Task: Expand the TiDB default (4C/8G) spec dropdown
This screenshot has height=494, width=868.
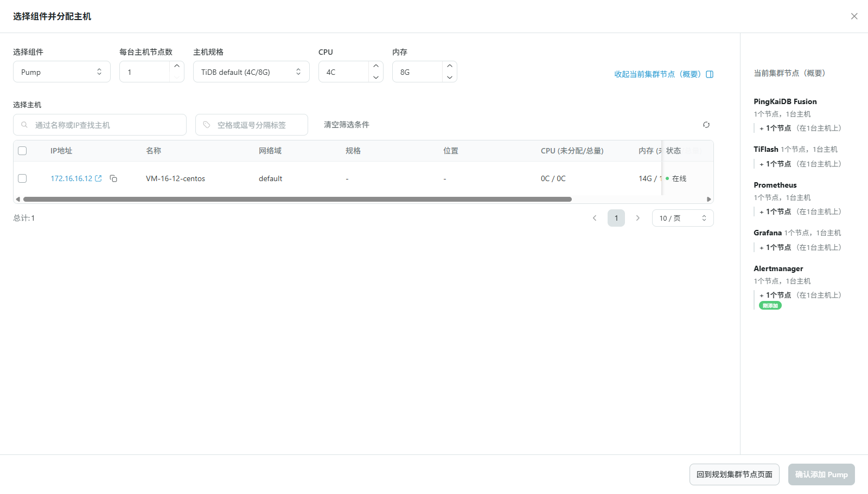Action: [251, 72]
